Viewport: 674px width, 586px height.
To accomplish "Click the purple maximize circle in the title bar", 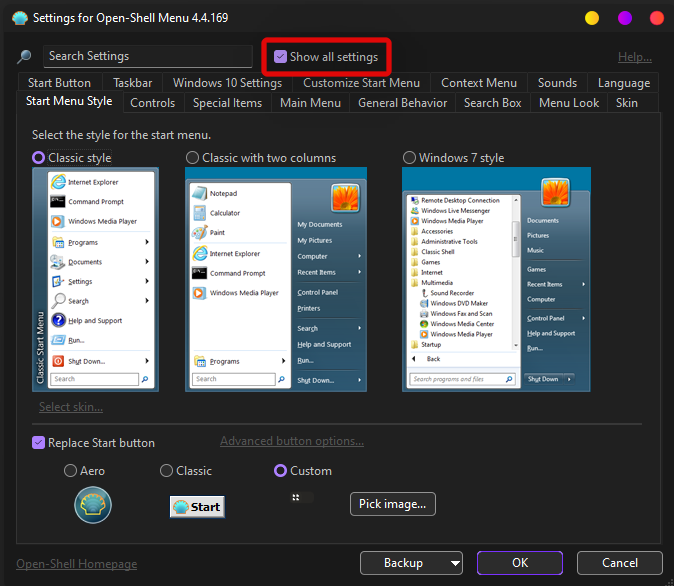I will click(x=624, y=18).
